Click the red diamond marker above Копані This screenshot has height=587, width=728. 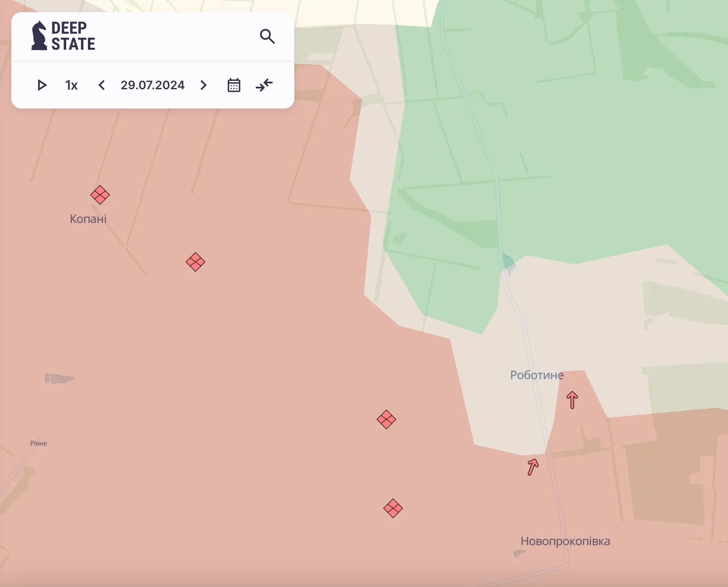tap(100, 195)
